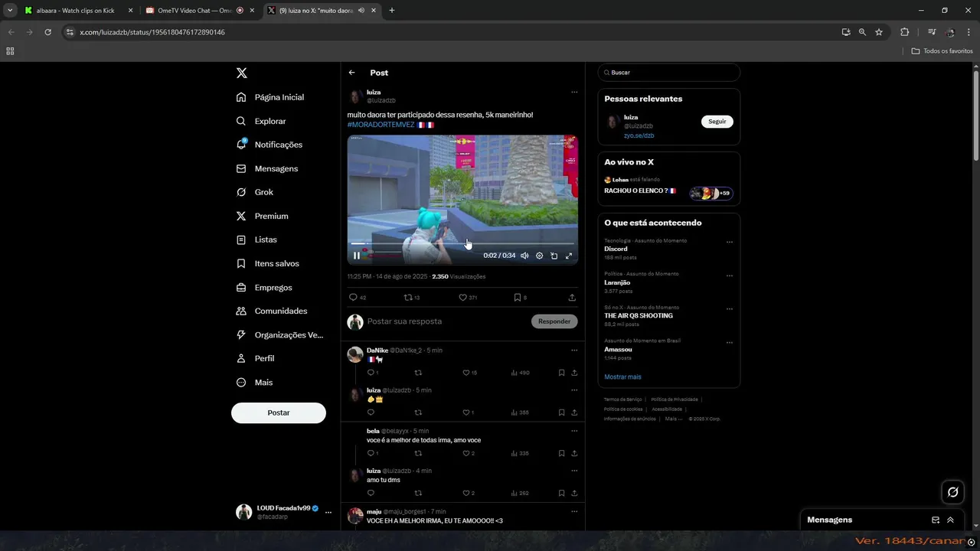The width and height of the screenshot is (980, 551).
Task: Pause the video playback
Action: [357, 256]
